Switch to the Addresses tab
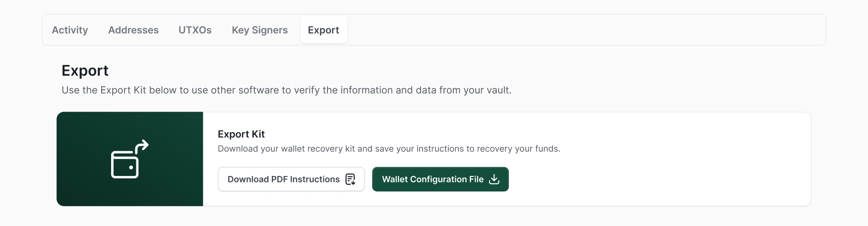 (x=133, y=30)
